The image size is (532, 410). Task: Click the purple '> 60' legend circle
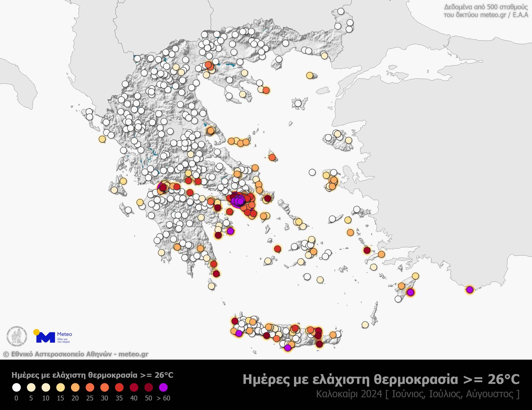click(163, 388)
